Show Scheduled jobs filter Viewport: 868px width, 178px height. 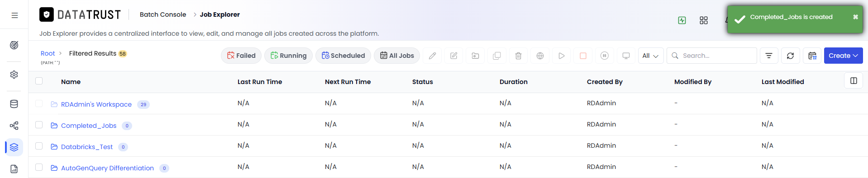click(343, 56)
